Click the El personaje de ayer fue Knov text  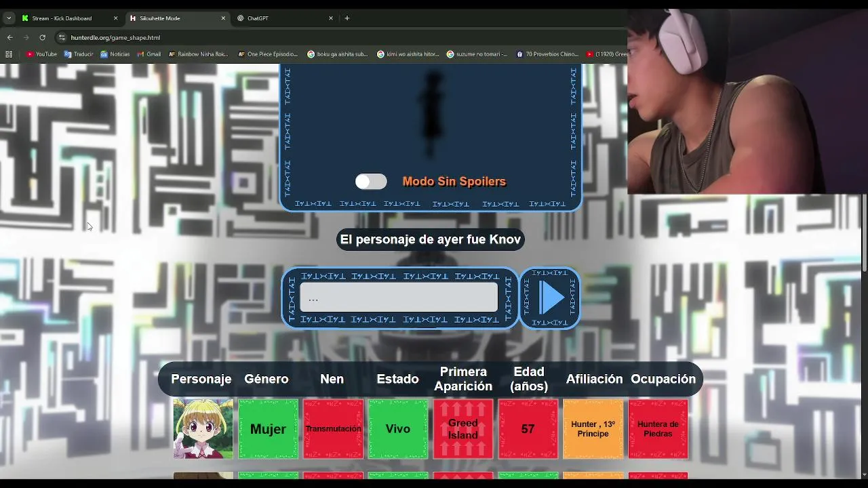tap(431, 239)
